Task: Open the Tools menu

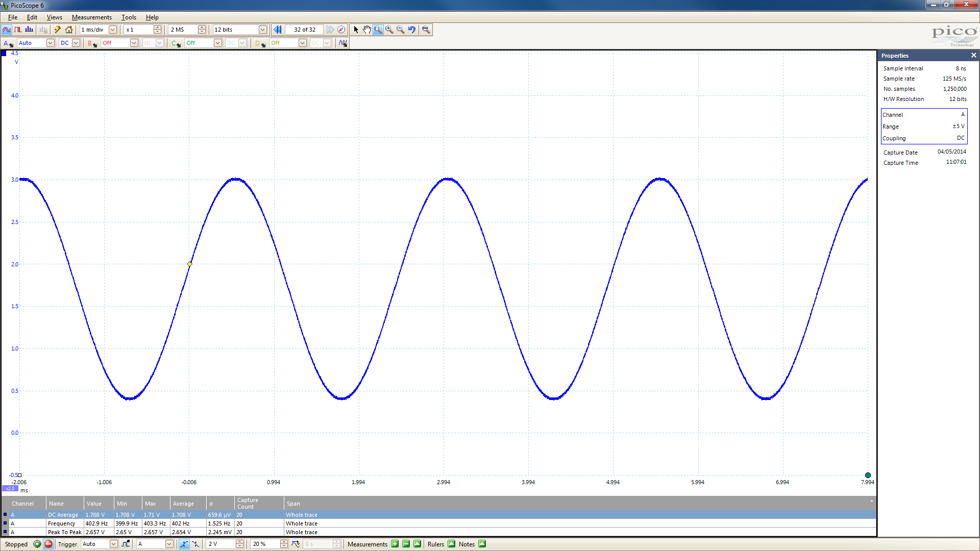Action: pos(129,17)
